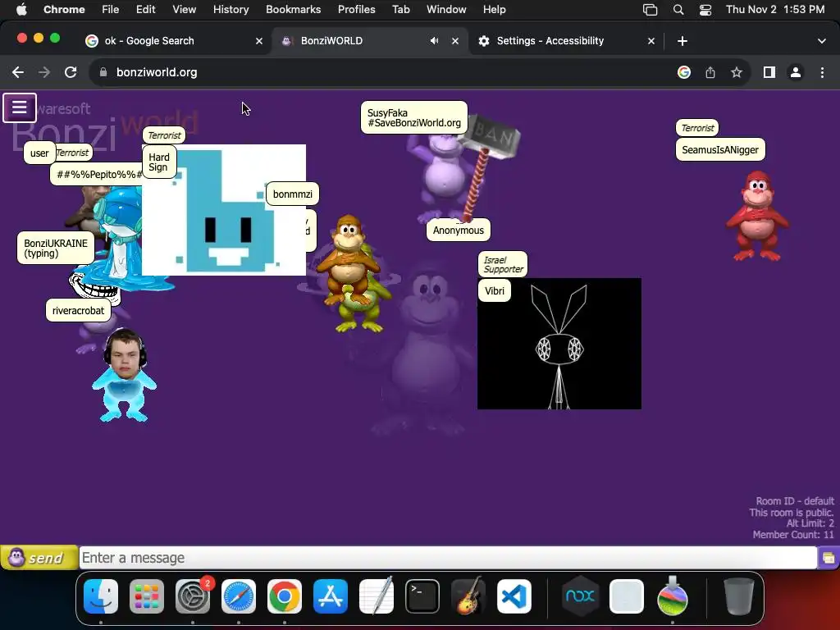Click the bonmmzi name tag
The image size is (840, 630).
click(293, 194)
